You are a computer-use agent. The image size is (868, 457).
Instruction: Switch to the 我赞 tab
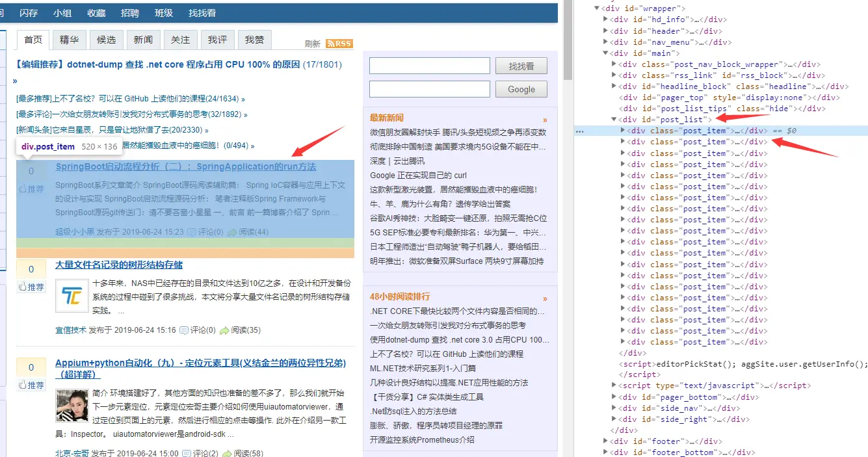coord(254,40)
